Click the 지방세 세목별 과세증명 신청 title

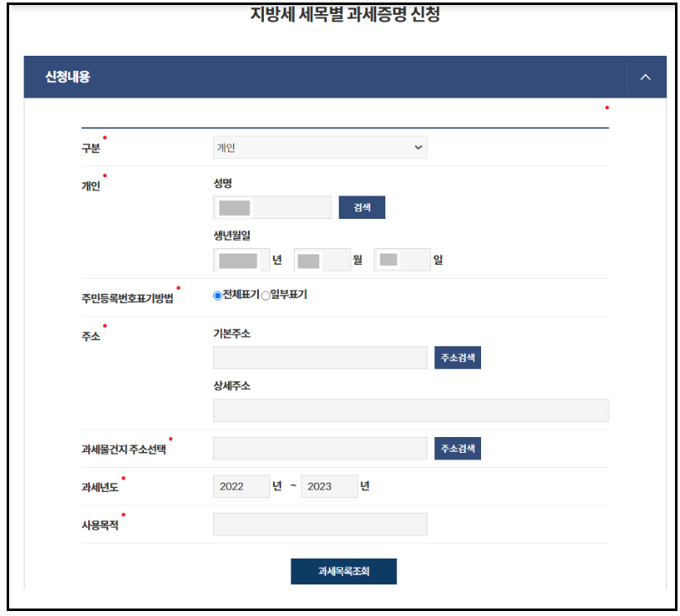(x=345, y=14)
